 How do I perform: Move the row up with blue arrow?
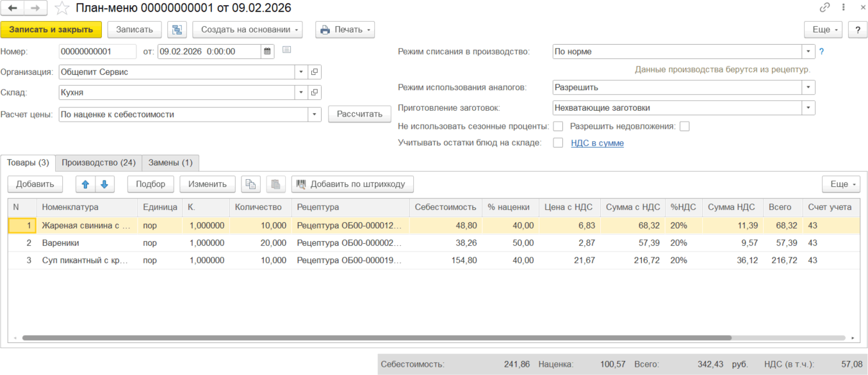tap(85, 184)
